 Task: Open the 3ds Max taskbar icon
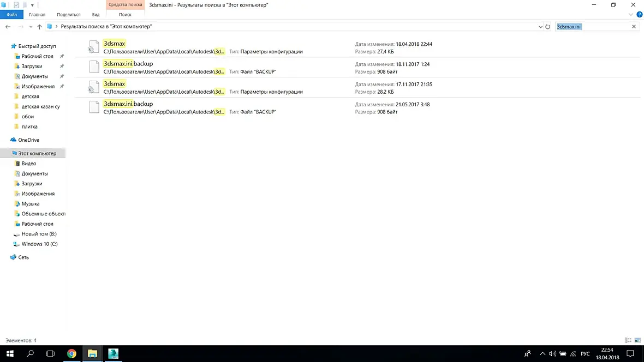pos(114,353)
